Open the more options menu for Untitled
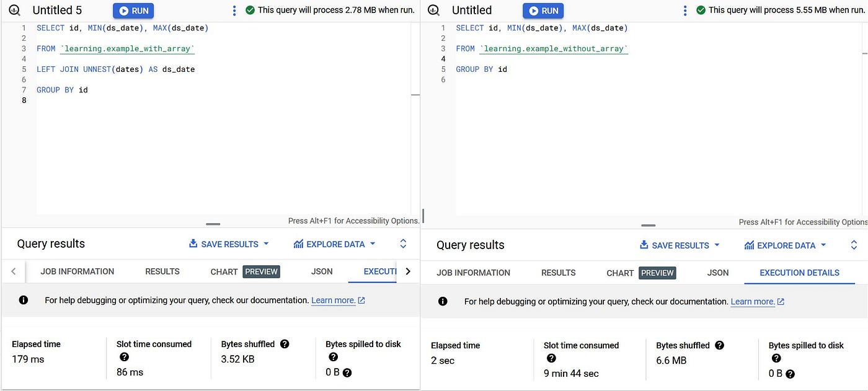 [684, 11]
